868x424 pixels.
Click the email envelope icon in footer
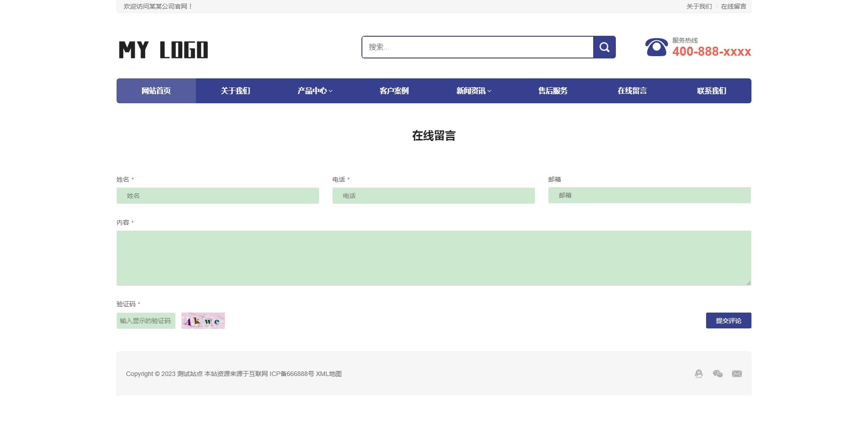[x=736, y=374]
